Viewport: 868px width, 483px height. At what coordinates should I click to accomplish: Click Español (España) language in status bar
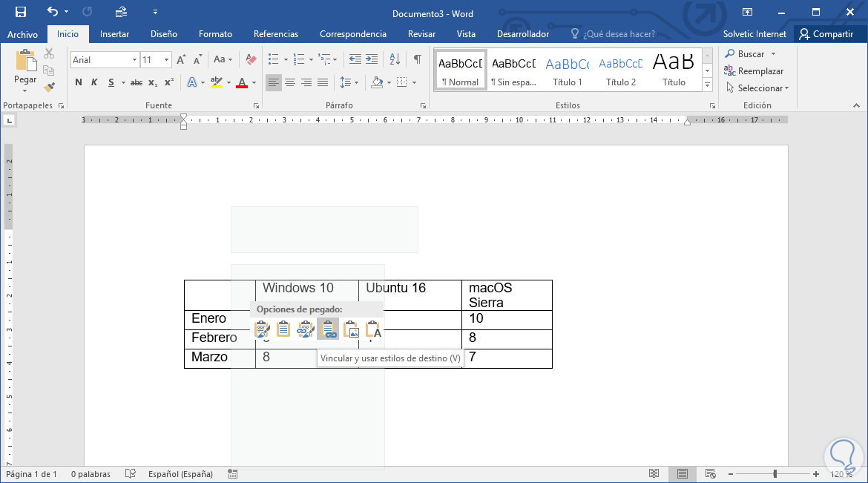(180, 474)
